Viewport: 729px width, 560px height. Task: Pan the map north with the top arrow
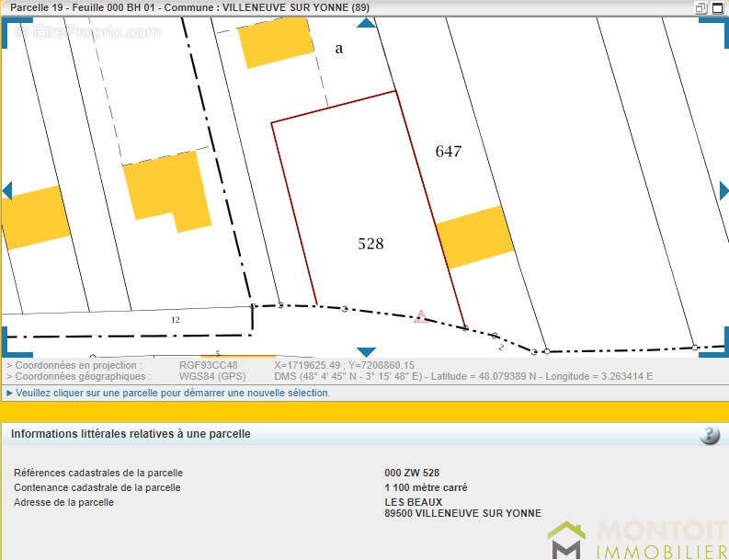click(367, 23)
